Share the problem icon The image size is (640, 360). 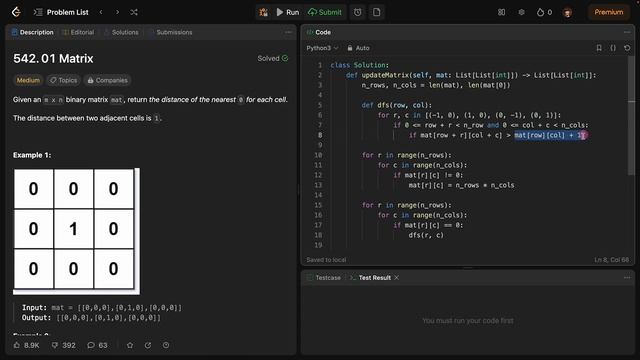(148, 345)
